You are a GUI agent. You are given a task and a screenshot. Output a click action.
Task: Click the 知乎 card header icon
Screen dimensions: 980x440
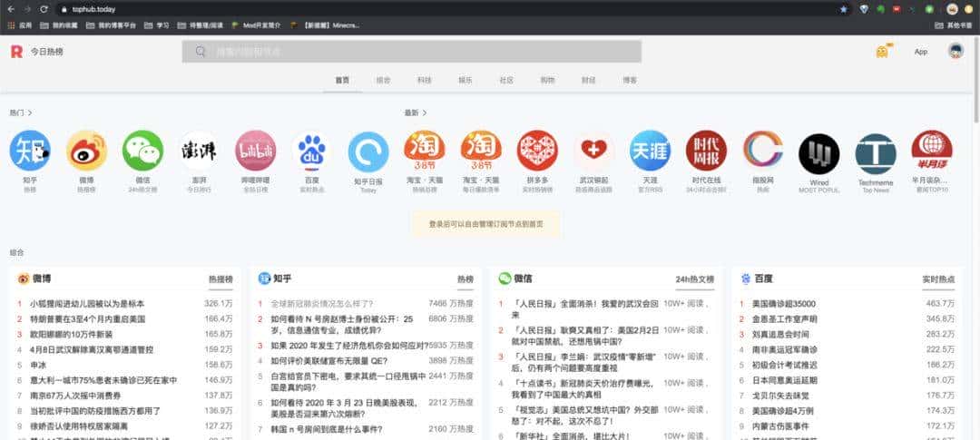(x=264, y=279)
